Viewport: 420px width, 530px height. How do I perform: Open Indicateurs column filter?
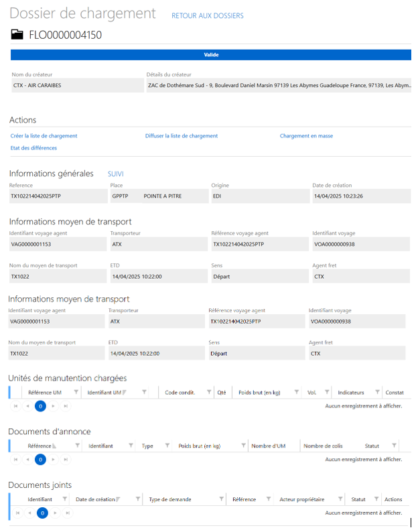378,392
